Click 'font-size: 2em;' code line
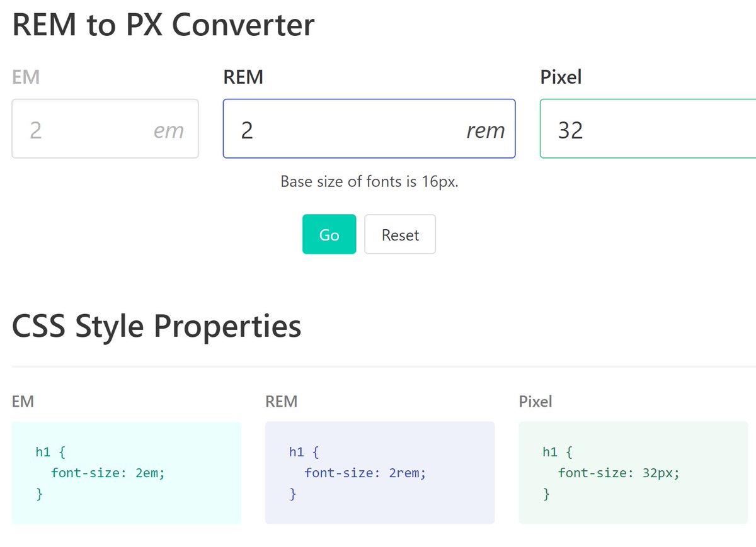The width and height of the screenshot is (756, 547). point(108,473)
